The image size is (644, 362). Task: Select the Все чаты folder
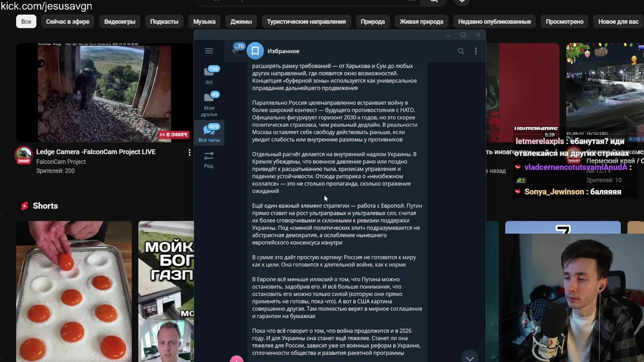click(209, 133)
